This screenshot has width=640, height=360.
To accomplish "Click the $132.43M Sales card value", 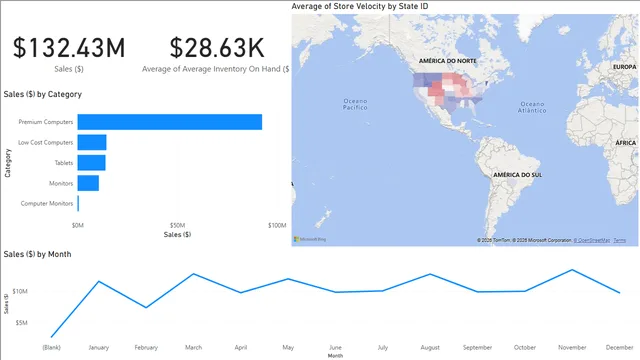I will [x=69, y=48].
